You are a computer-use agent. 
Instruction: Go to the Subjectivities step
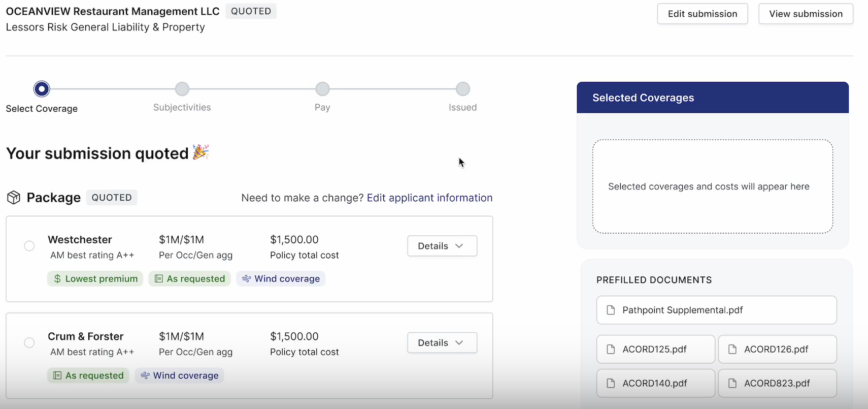pos(182,89)
